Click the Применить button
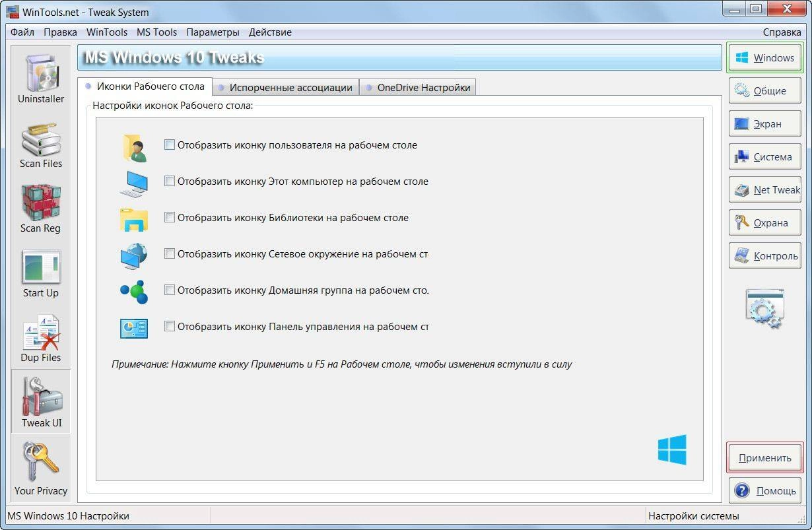 pos(764,457)
